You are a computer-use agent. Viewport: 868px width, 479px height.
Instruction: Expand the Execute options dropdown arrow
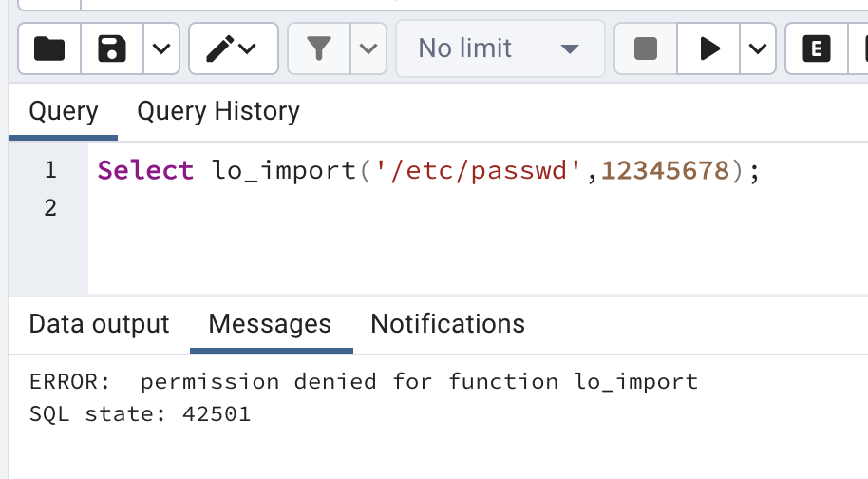[x=757, y=48]
